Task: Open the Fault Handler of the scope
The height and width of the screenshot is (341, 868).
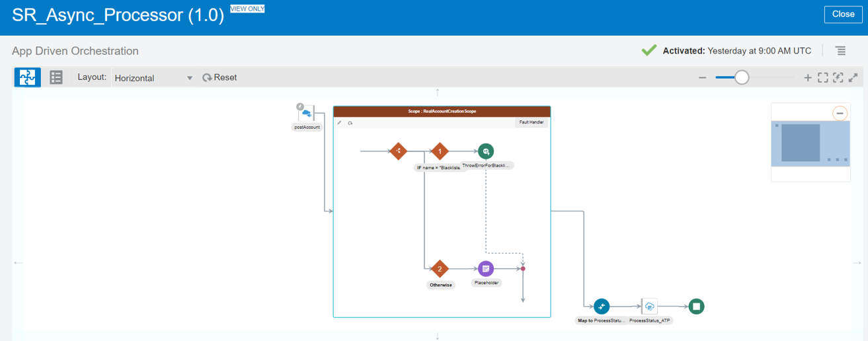Action: (x=532, y=122)
